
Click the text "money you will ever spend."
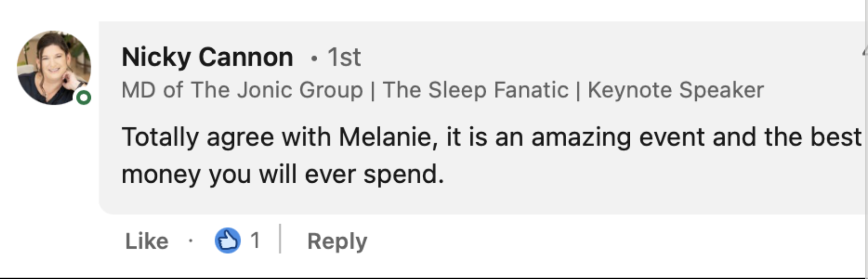coord(282,174)
